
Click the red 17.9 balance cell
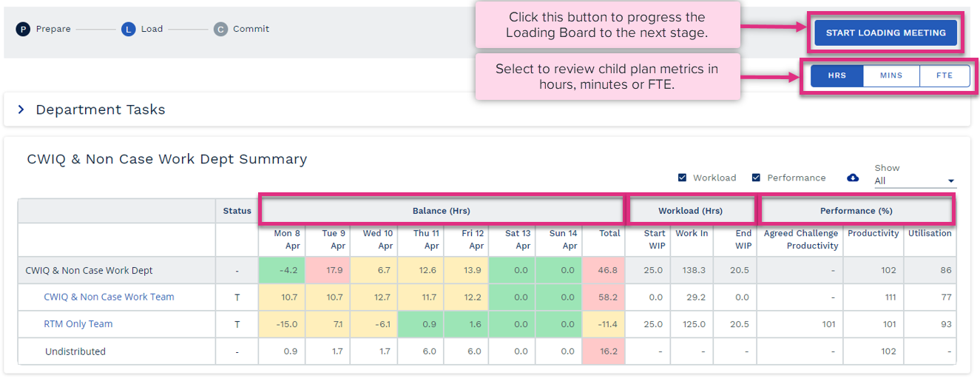(x=328, y=270)
